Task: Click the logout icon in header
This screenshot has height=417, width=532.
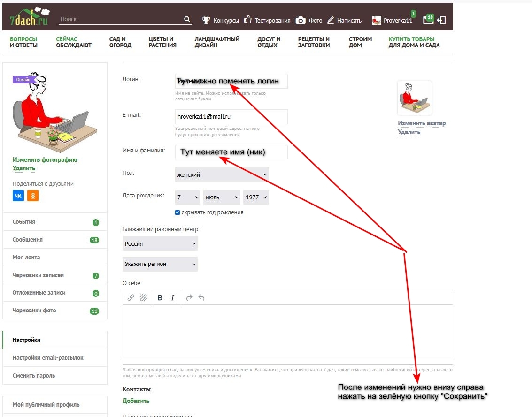Action: coord(441,20)
